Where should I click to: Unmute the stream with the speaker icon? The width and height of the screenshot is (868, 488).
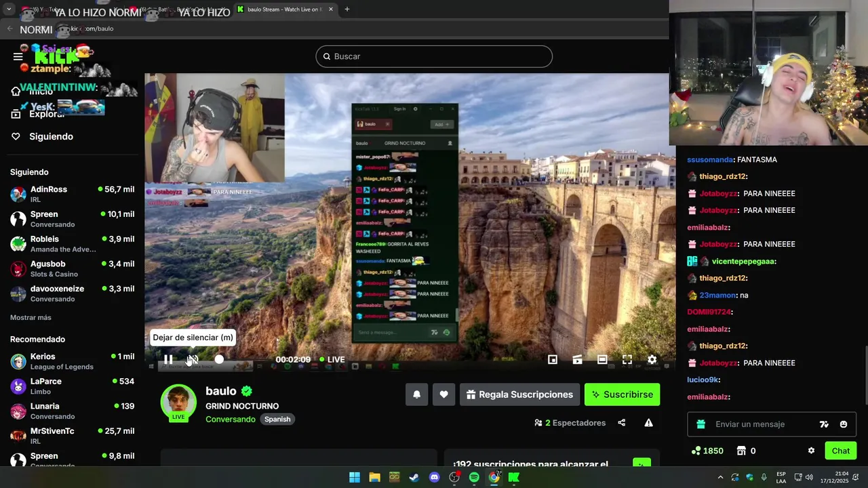tap(193, 360)
